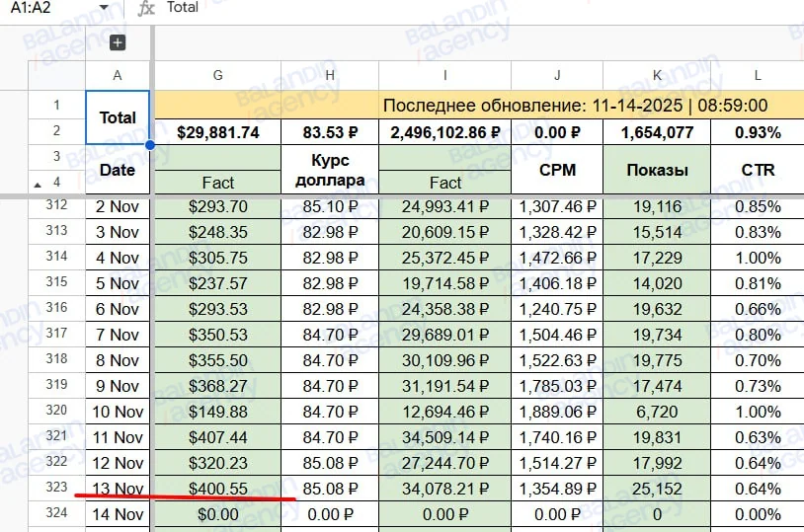Click impressions cell 17,229
Screen dimensions: 804x532
658,258
